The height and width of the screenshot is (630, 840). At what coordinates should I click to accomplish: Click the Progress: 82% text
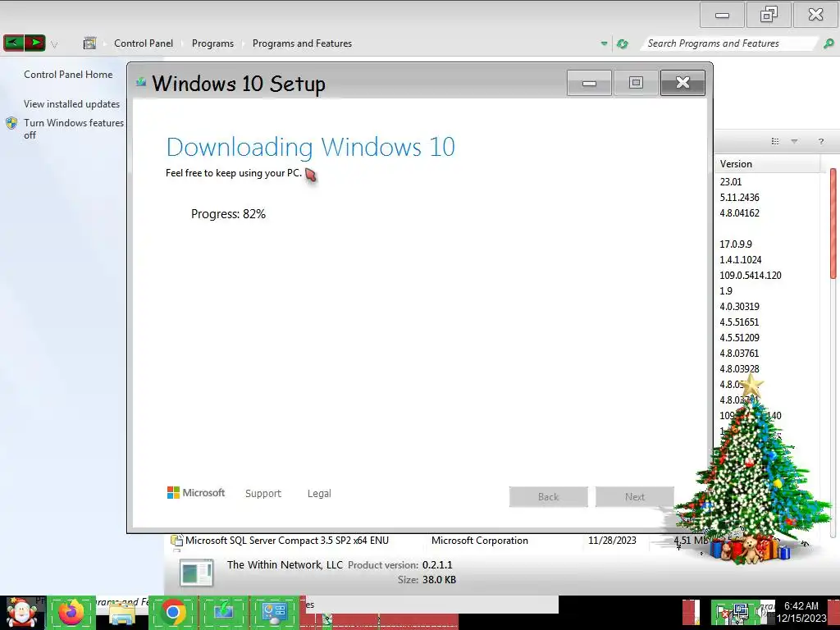pyautogui.click(x=228, y=214)
